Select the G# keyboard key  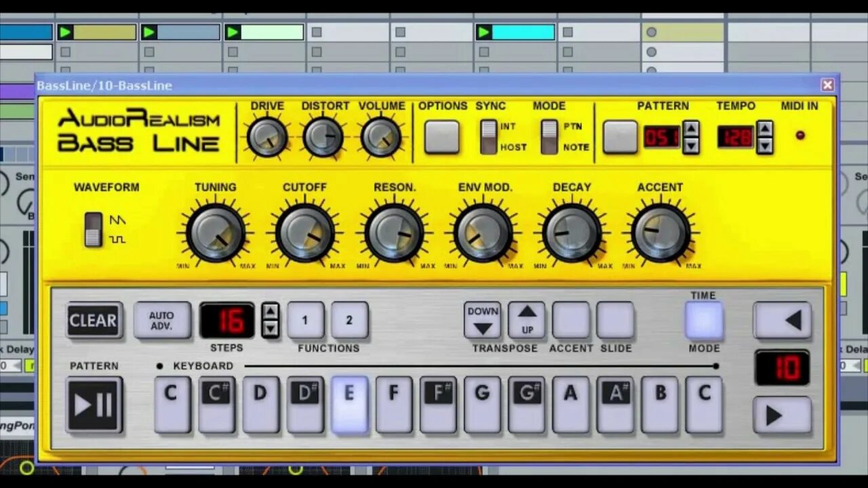pos(526,405)
